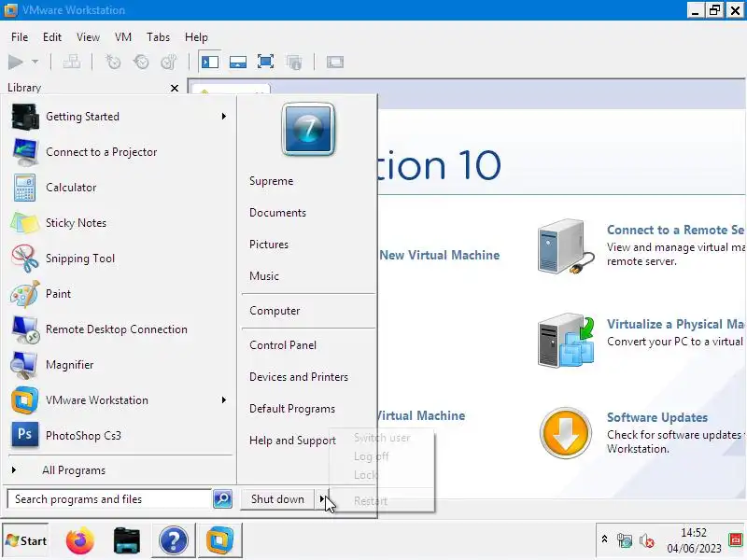
Task: Open the Tabs menu
Action: pos(158,37)
